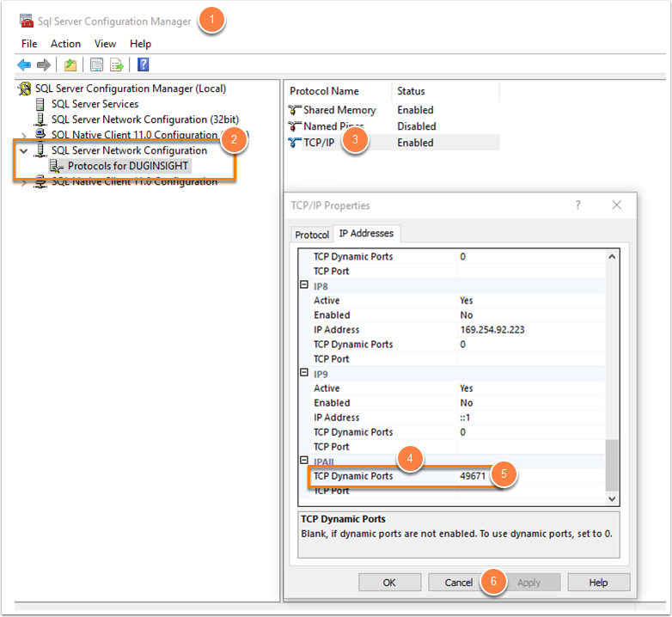Click the Up one level folder icon
Viewport: 672px width, 617px height.
tap(70, 64)
